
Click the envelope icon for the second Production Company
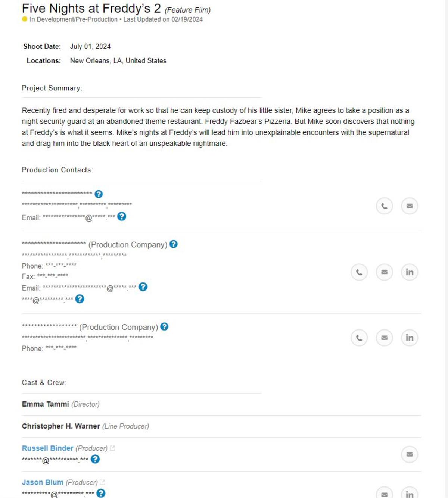pos(384,338)
